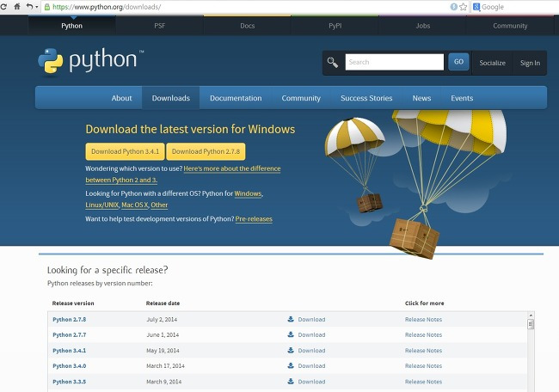Click the green padlock security icon

click(x=47, y=7)
